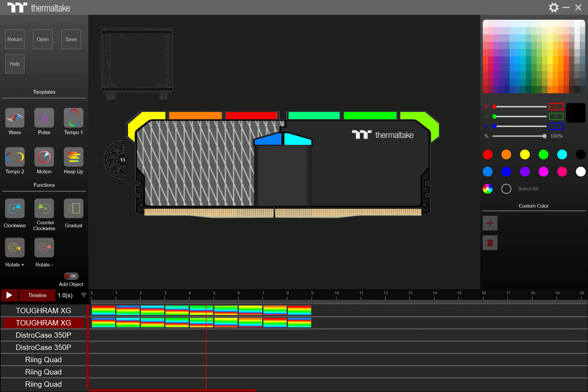The image size is (588, 392).
Task: Select the Heap Up template
Action: click(x=73, y=157)
